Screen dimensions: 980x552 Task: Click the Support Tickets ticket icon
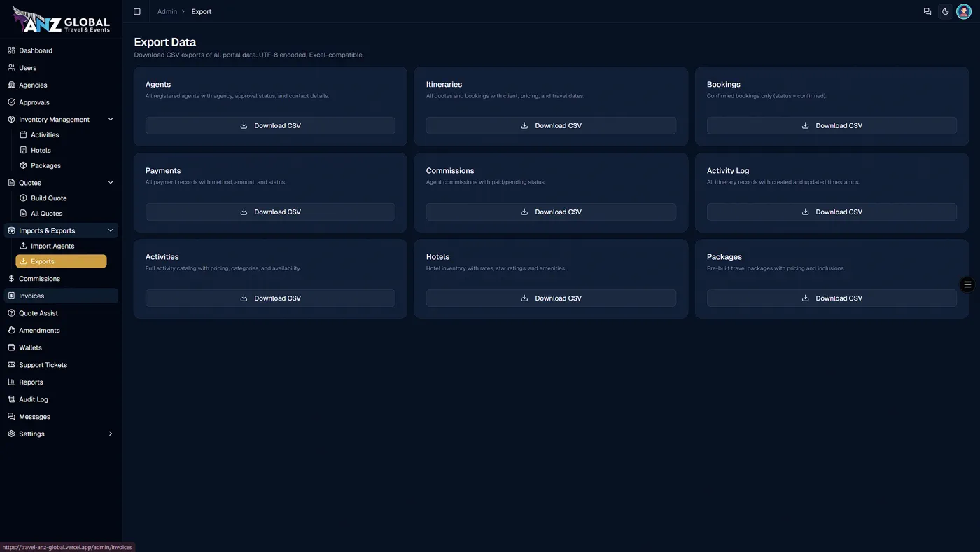click(11, 365)
